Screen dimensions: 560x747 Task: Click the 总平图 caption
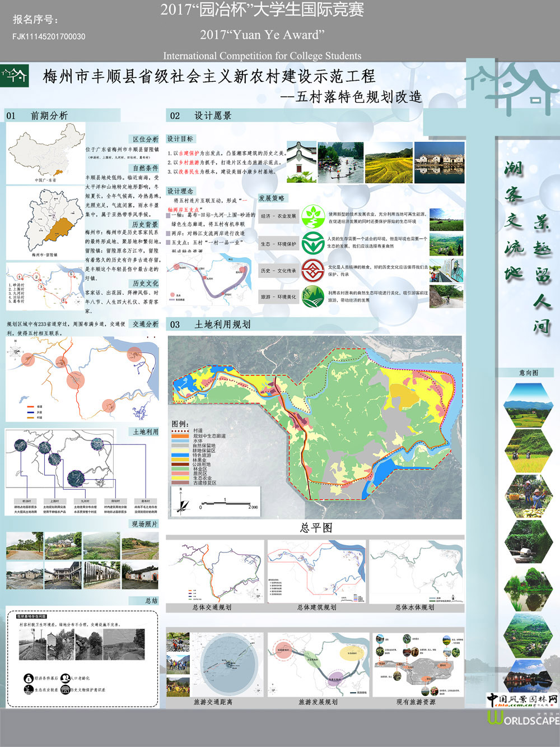coord(316,528)
